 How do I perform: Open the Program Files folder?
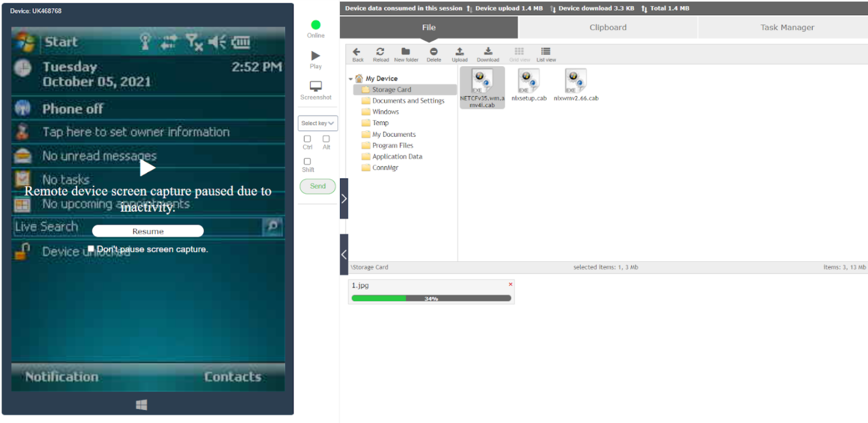(x=393, y=145)
